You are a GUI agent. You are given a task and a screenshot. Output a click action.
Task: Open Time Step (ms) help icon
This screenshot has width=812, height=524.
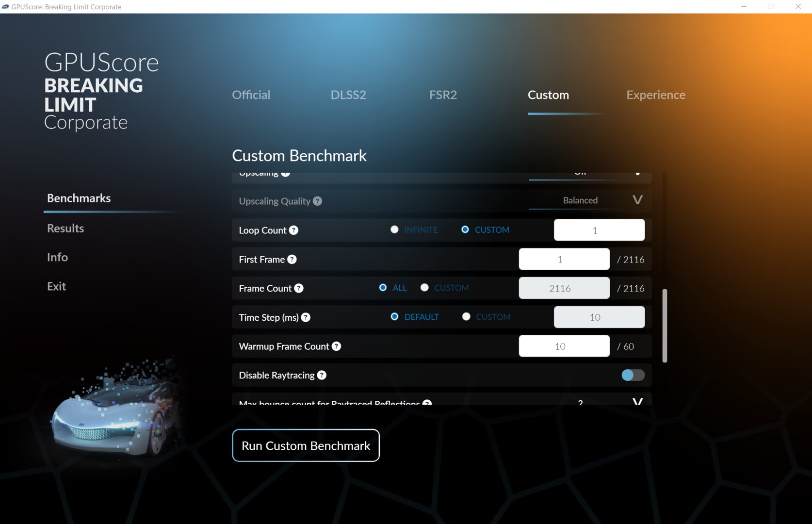click(306, 317)
